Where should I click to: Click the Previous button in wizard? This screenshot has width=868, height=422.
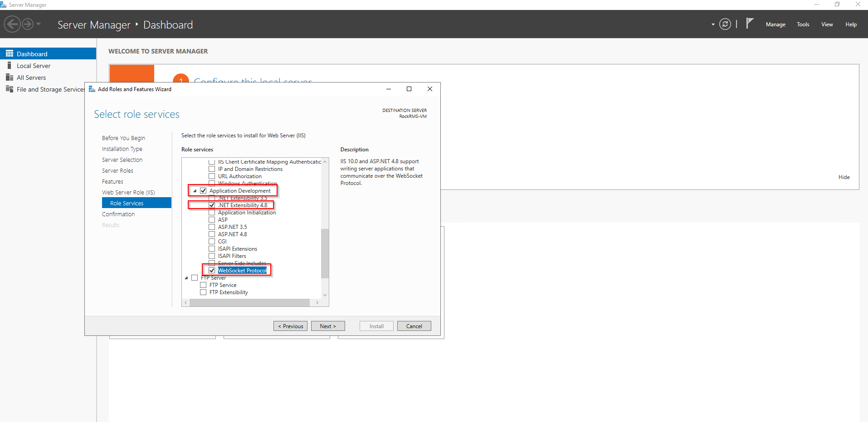point(290,326)
